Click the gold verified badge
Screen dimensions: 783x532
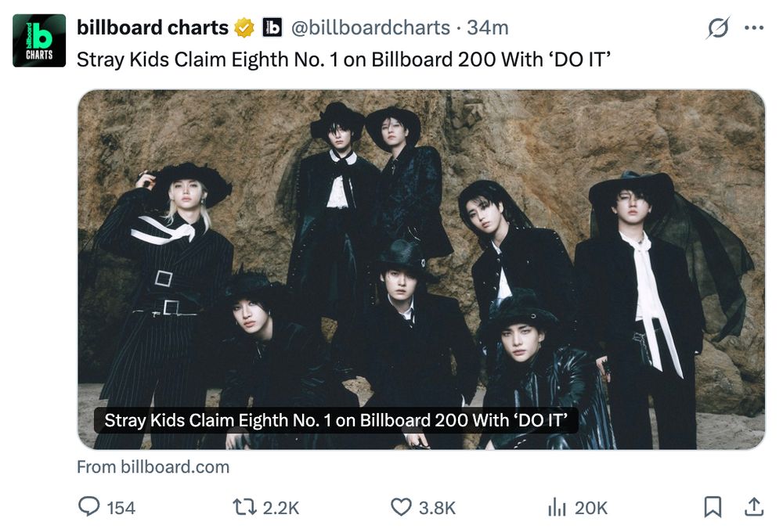coord(243,26)
